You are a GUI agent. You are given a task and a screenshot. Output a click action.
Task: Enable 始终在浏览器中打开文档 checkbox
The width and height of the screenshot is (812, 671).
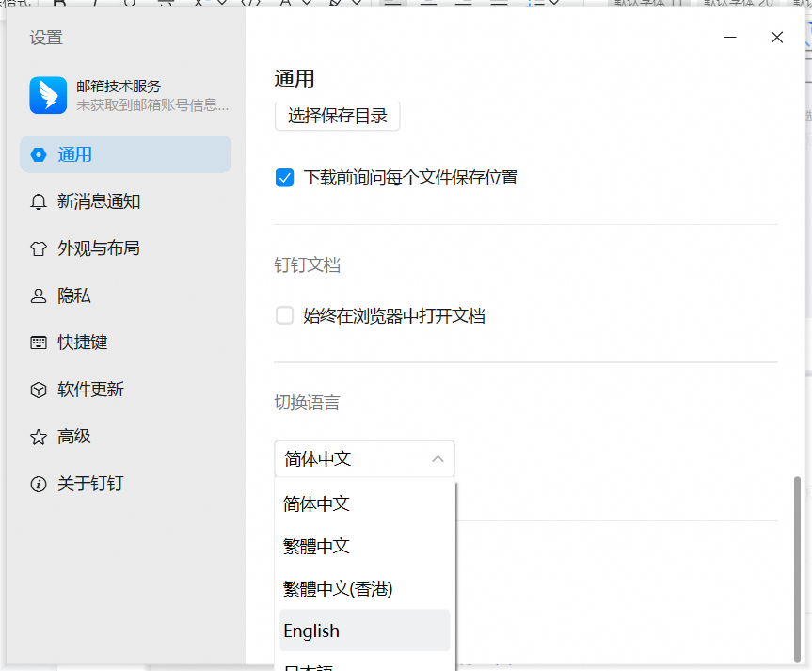tap(285, 315)
